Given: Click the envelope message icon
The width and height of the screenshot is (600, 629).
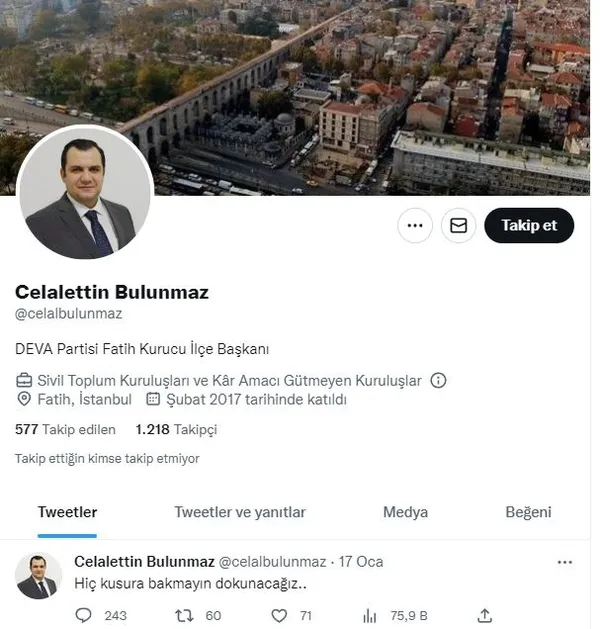Looking at the screenshot, I should pyautogui.click(x=458, y=226).
